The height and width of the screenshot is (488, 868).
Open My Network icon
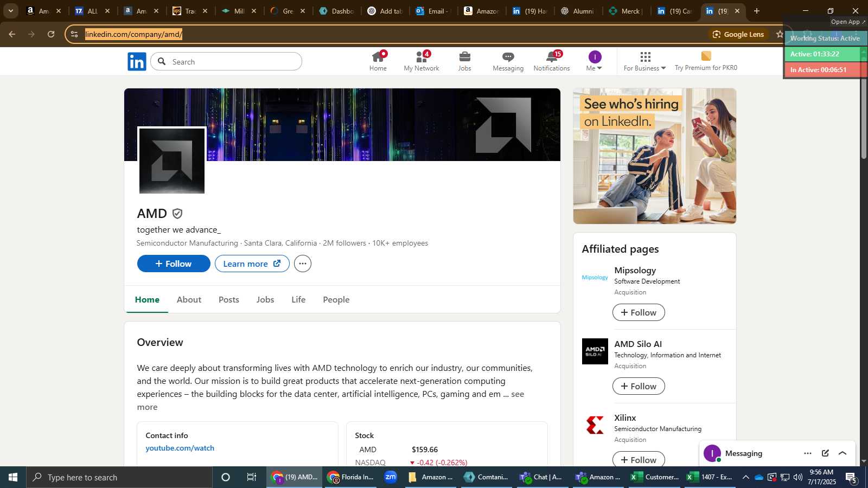coord(422,61)
